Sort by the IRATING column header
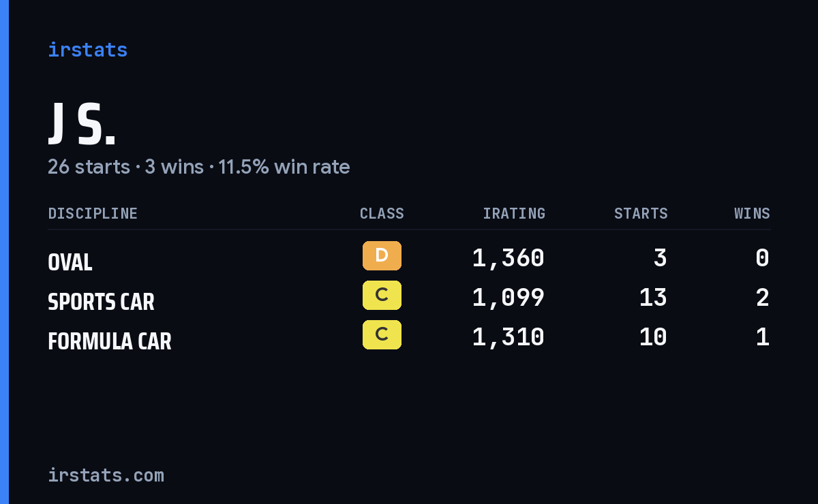The image size is (818, 504). 514,213
